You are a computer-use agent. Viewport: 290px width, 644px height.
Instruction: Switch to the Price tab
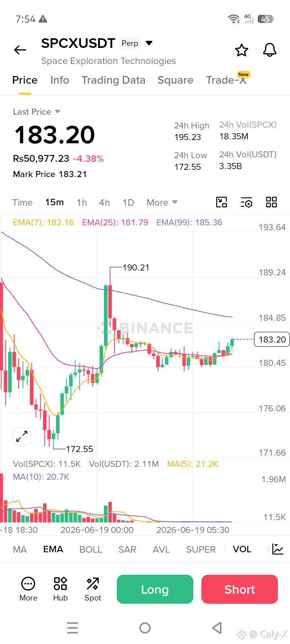tap(25, 80)
